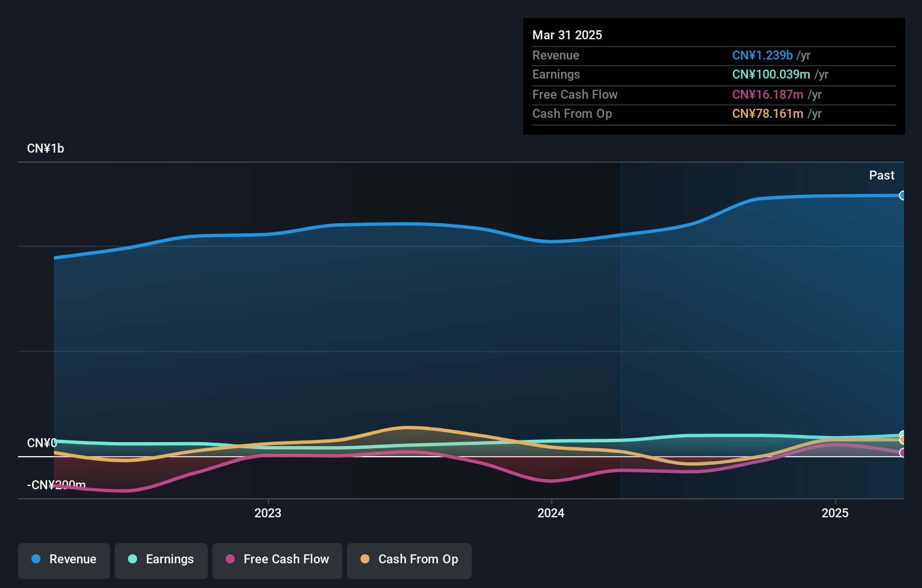Click the CN¥1b y-axis label

click(x=45, y=149)
